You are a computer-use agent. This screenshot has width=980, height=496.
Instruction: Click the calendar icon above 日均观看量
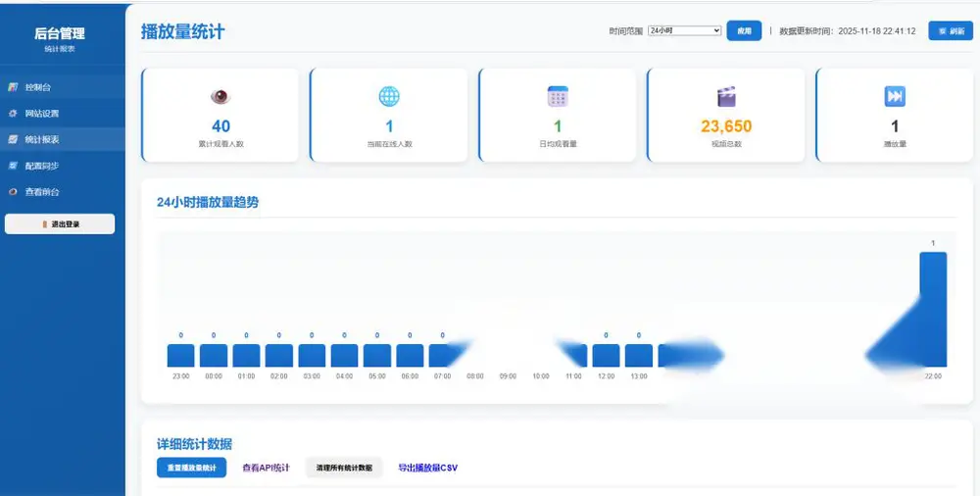click(x=558, y=96)
